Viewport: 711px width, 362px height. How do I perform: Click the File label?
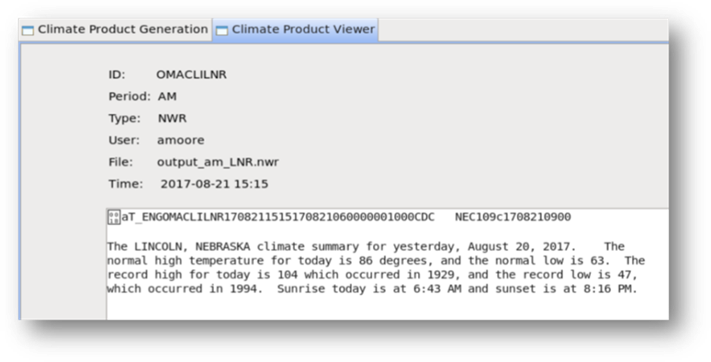pos(121,162)
